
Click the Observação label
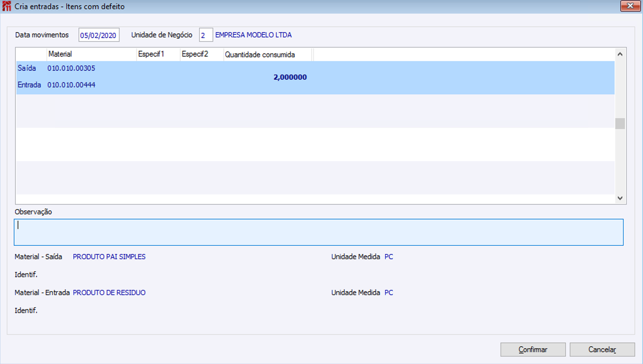click(x=33, y=212)
